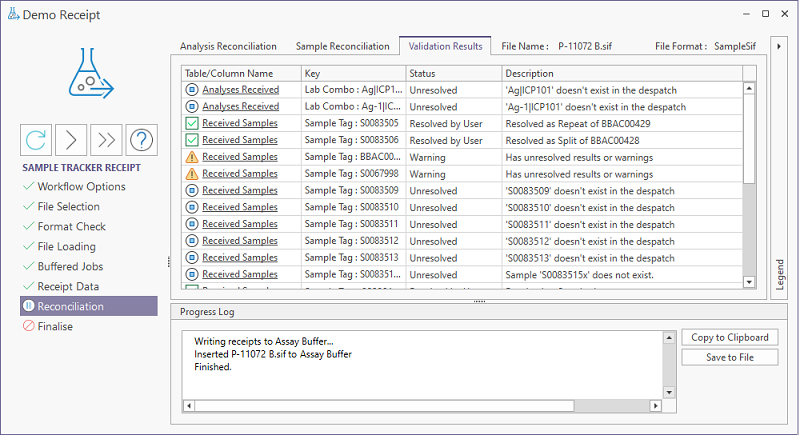Click the Save to File button
The width and height of the screenshot is (799, 435).
[x=729, y=357]
